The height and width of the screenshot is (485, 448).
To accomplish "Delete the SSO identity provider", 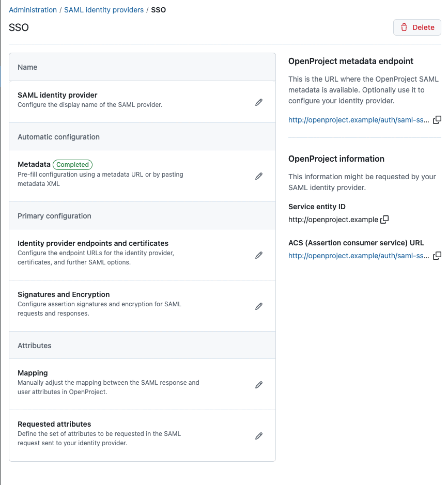I will point(417,27).
